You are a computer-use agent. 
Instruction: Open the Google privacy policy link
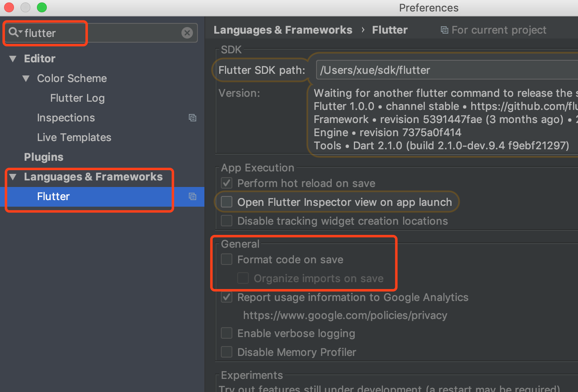(345, 315)
